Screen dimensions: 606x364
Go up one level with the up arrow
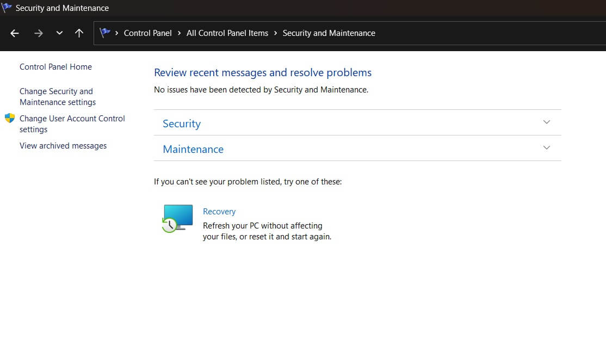coord(79,33)
